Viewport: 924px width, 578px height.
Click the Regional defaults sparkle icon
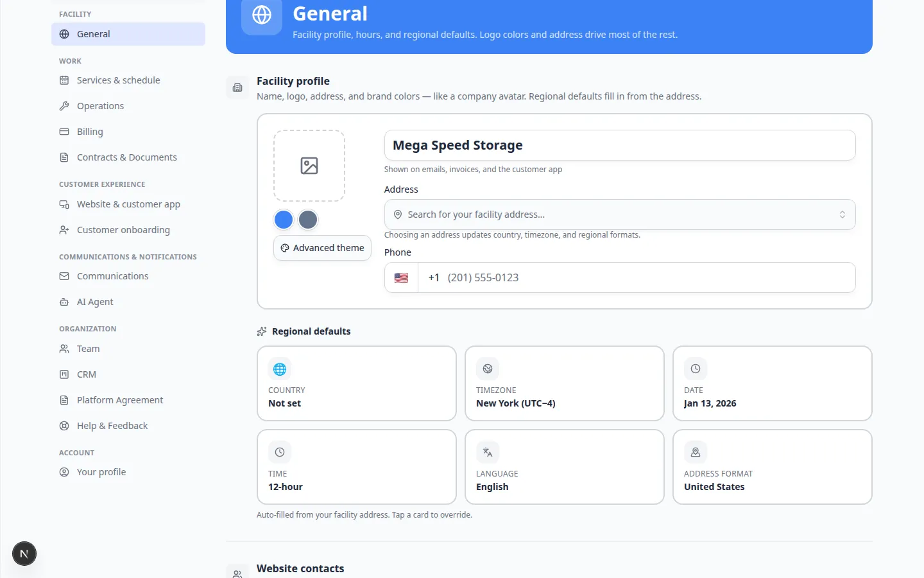(x=262, y=331)
